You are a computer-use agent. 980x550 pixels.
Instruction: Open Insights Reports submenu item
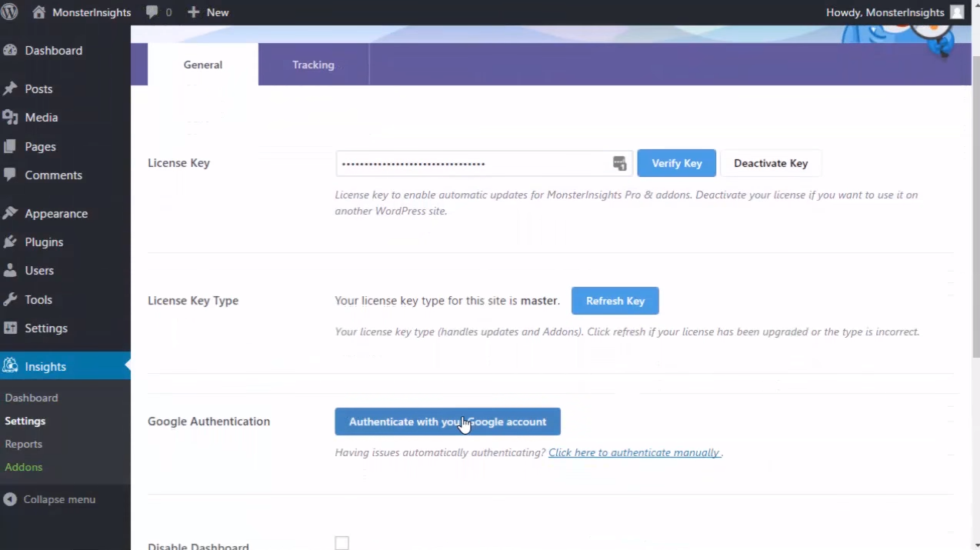(24, 444)
